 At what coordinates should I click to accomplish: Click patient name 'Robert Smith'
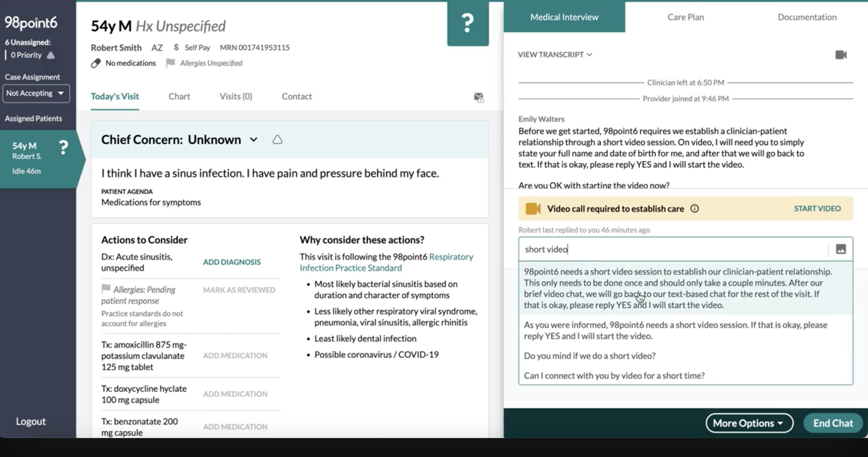pos(116,48)
